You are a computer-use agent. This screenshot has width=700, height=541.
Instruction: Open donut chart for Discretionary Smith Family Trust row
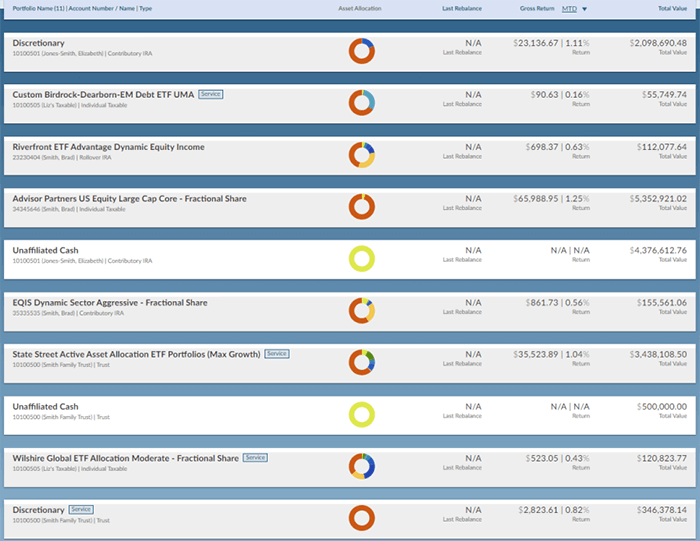click(362, 518)
